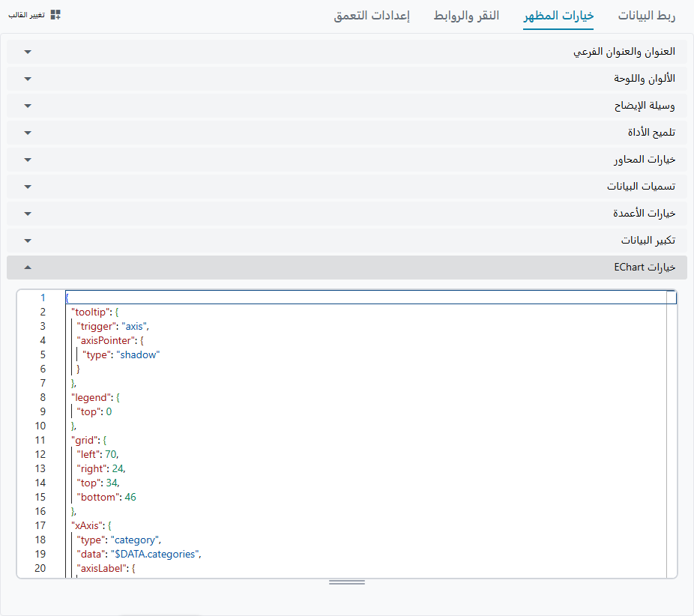Collapse the خيارات EChart section arrow
Screen dimensions: 694x616
(28, 268)
